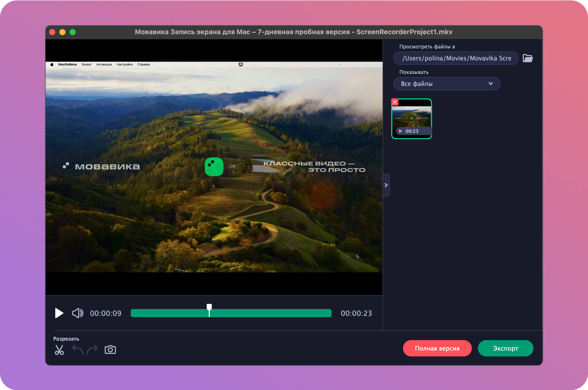The image size is (588, 390).
Task: Click the Разрезать label
Action: coord(66,339)
